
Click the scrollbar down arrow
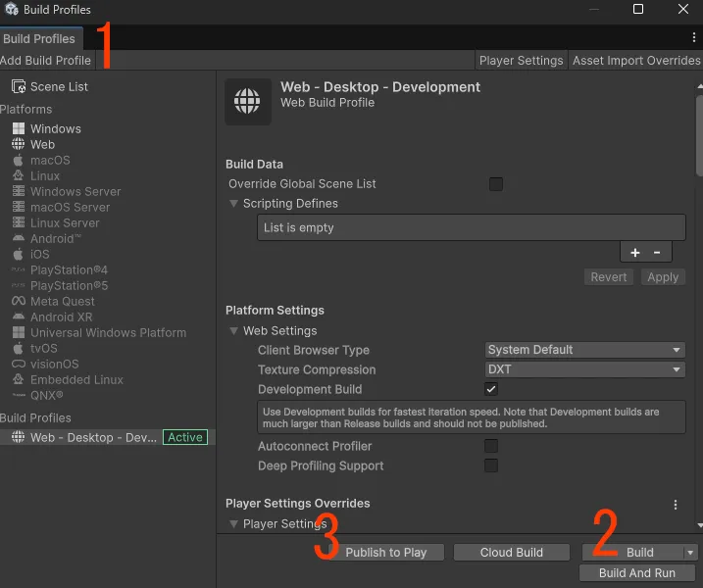[699, 525]
